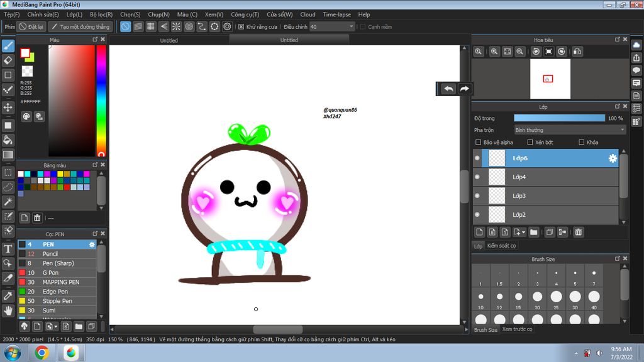
Task: Create a new folder in layers panel
Action: tap(533, 233)
